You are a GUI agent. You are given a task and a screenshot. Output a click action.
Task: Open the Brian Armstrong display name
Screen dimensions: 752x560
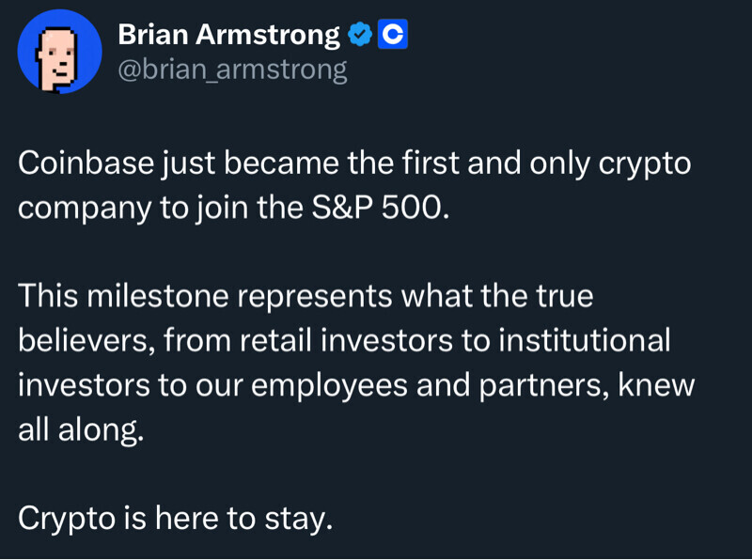(x=228, y=36)
